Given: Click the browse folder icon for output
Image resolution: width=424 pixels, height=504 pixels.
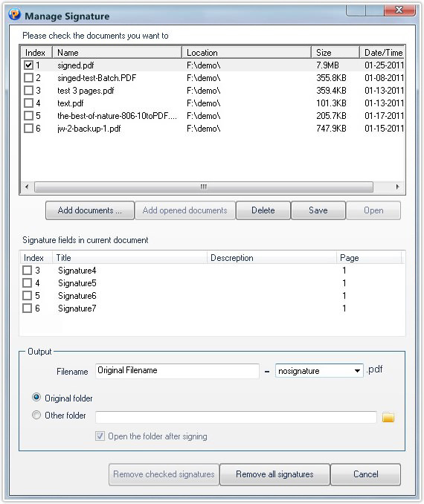Looking at the screenshot, I should 388,418.
